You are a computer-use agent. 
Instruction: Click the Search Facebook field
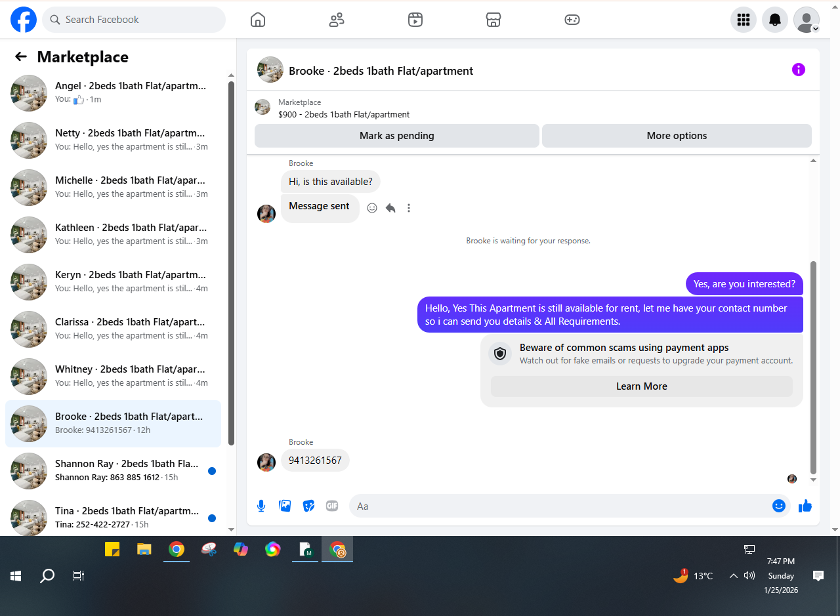pos(134,20)
